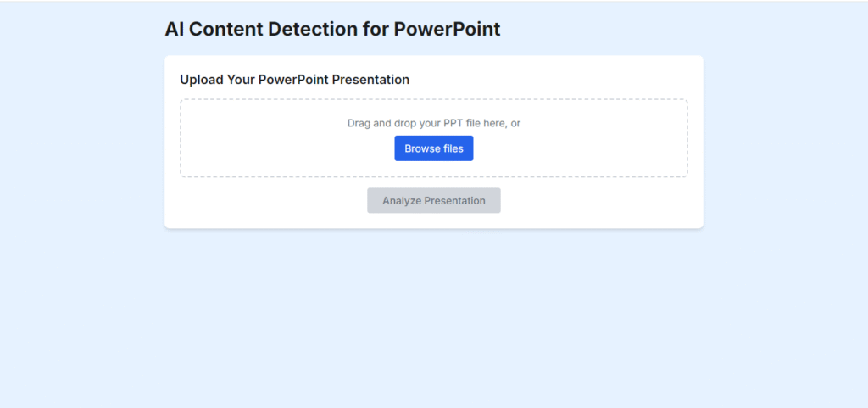868x408 pixels.
Task: Click the Browse files button
Action: (x=433, y=148)
